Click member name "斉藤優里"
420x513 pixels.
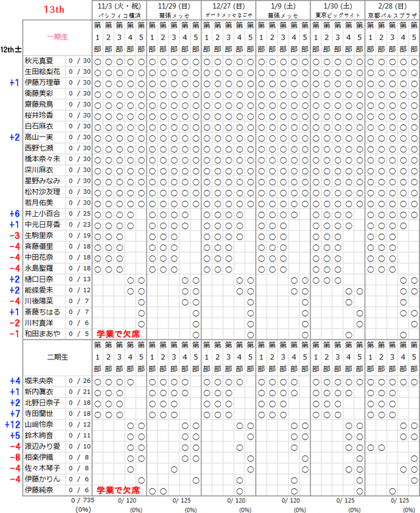[39, 246]
